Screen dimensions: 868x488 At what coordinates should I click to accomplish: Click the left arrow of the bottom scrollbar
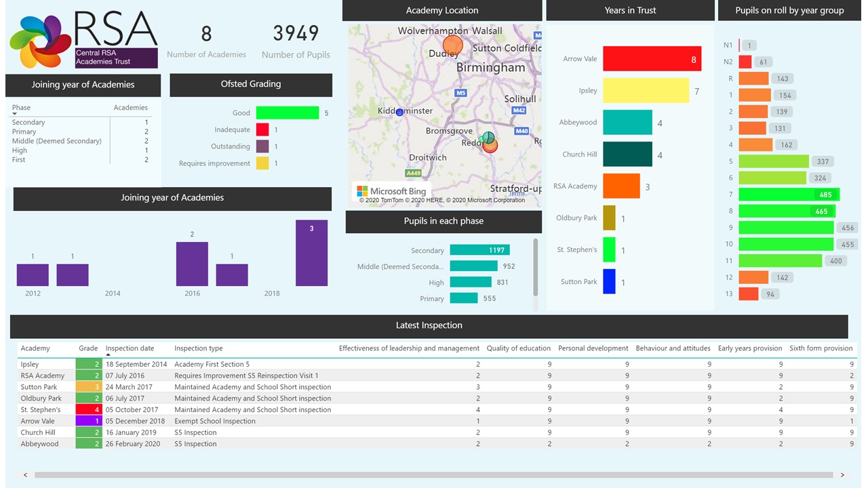click(25, 475)
